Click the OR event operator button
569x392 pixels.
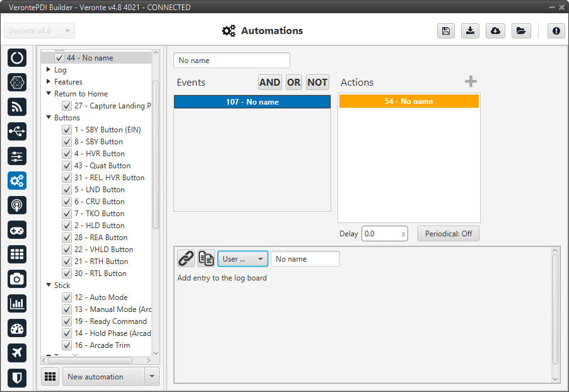click(294, 83)
